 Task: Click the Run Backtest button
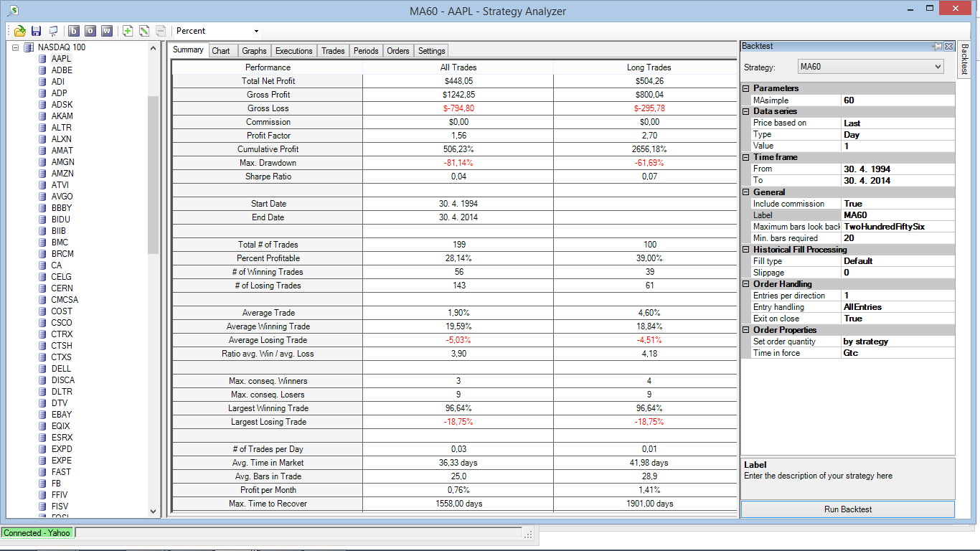click(x=847, y=509)
